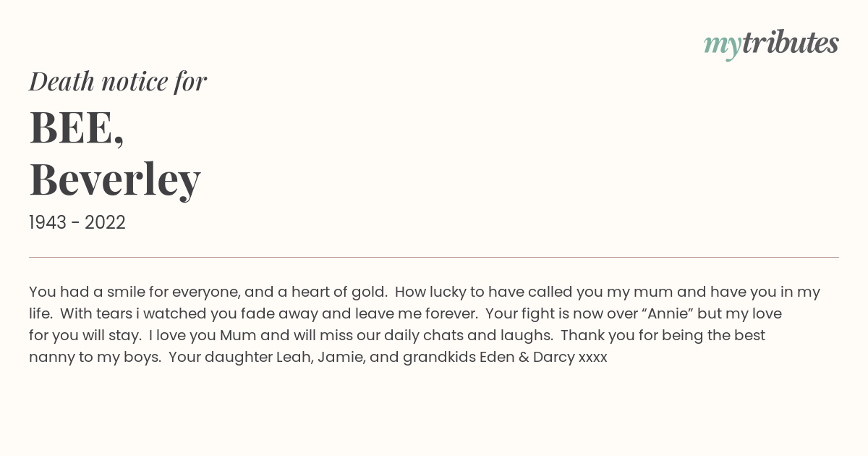868x456 pixels.
Task: Select the years 1943 - 2022
Action: (x=77, y=223)
